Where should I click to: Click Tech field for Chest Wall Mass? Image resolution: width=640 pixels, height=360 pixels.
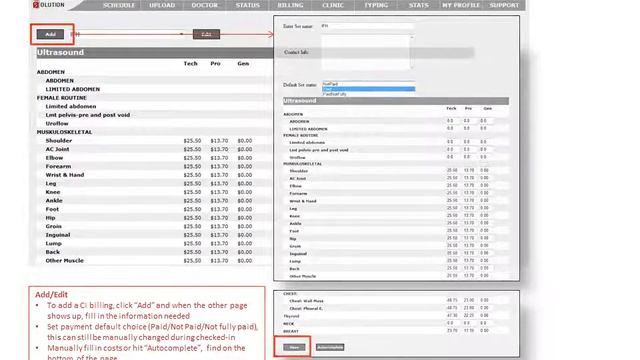[452, 300]
